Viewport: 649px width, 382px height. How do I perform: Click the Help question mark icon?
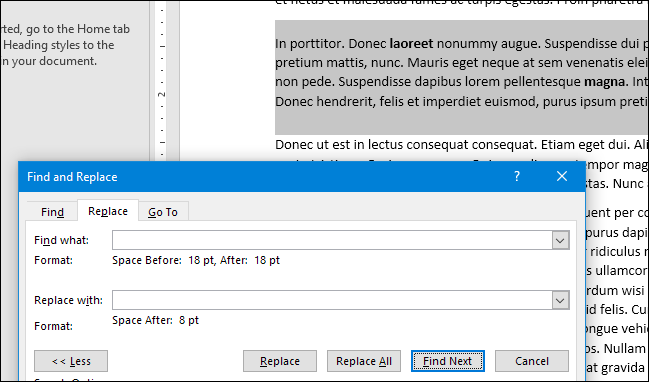click(517, 176)
